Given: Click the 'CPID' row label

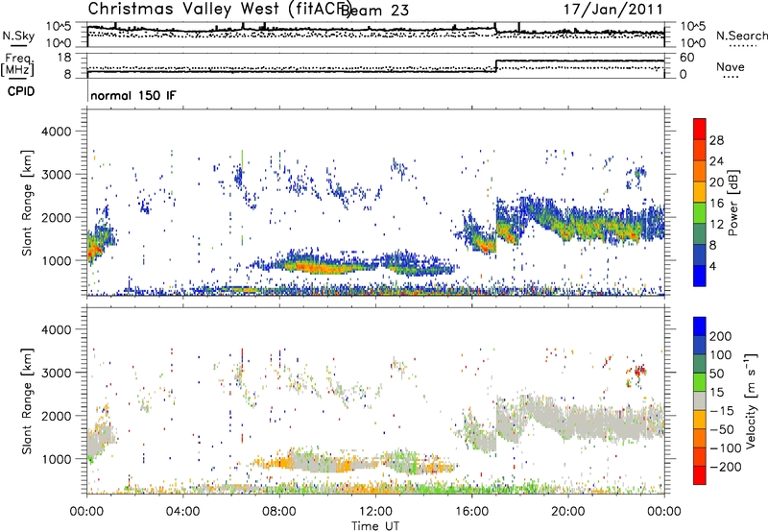Looking at the screenshot, I should [x=21, y=91].
